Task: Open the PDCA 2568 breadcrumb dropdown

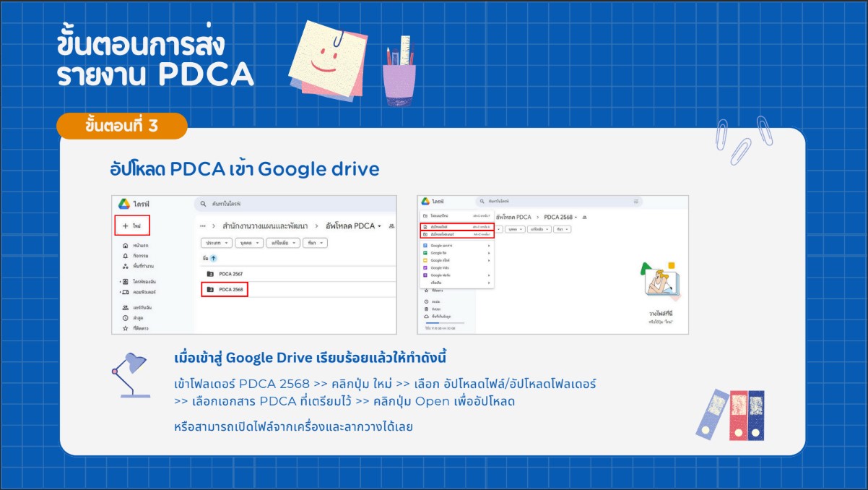Action: tap(576, 217)
